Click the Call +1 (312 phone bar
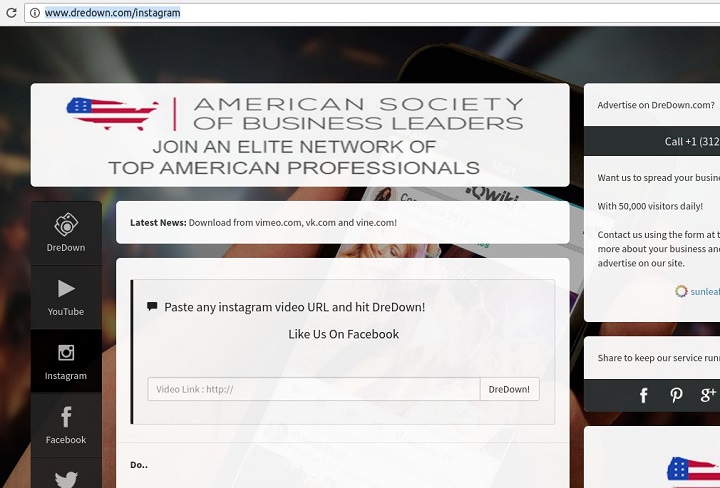720x488 pixels. coord(652,141)
